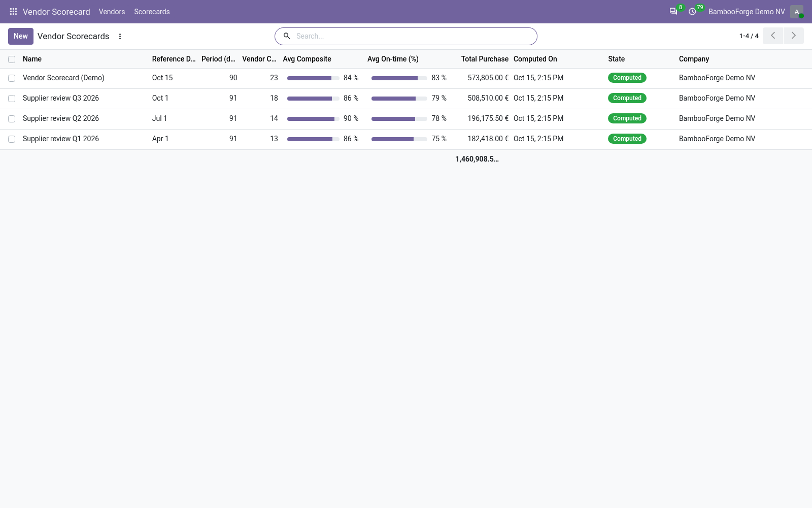Image resolution: width=812 pixels, height=508 pixels.
Task: Click the Oct 15 reference date cell
Action: click(162, 78)
